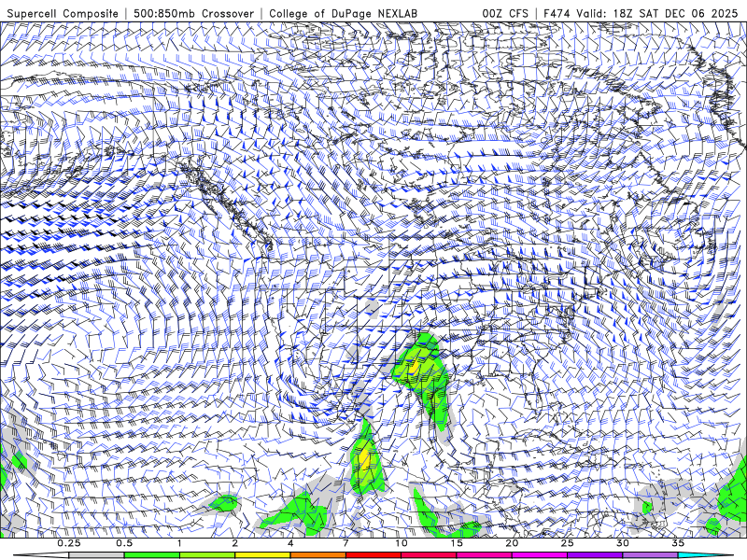The height and width of the screenshot is (560, 747).
Task: Click the orange color bar segment
Action: (x=317, y=555)
